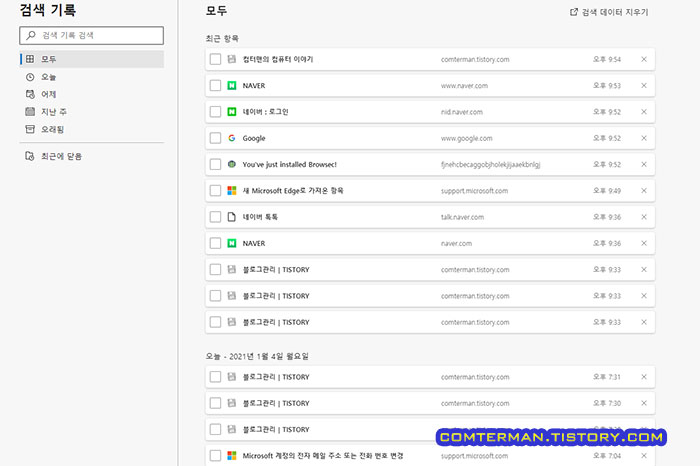
Task: Check the Microsoft 계정의 전자 메일 entry box
Action: pyautogui.click(x=215, y=456)
